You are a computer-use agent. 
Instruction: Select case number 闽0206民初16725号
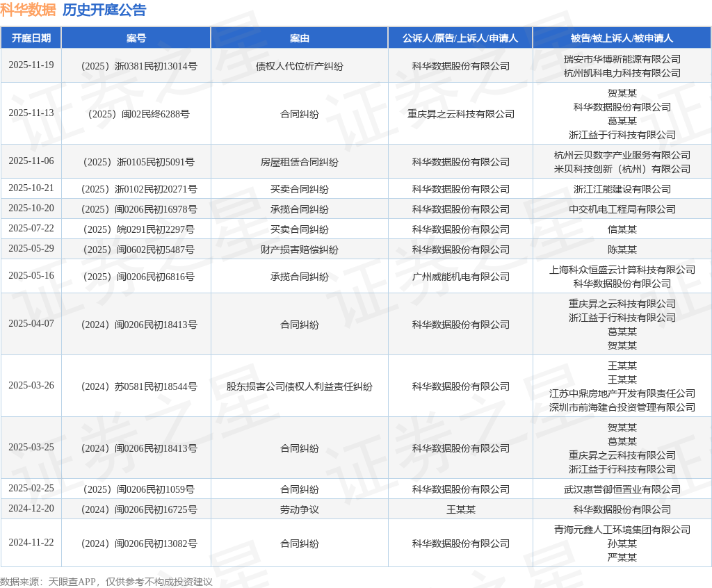point(139,510)
